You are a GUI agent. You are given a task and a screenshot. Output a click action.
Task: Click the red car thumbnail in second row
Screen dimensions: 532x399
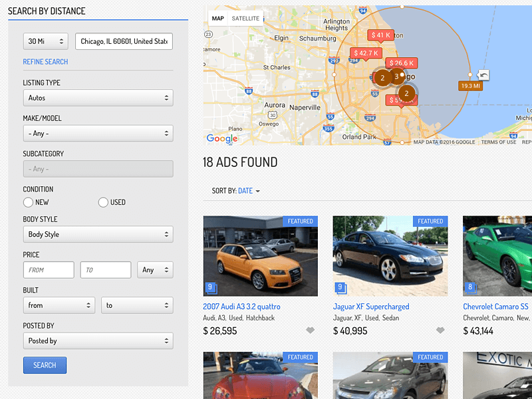261,375
